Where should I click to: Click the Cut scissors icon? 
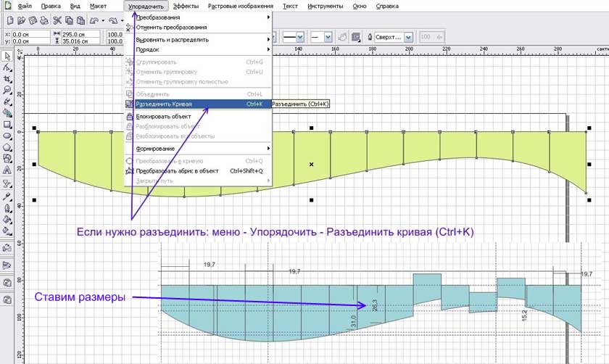[57, 20]
